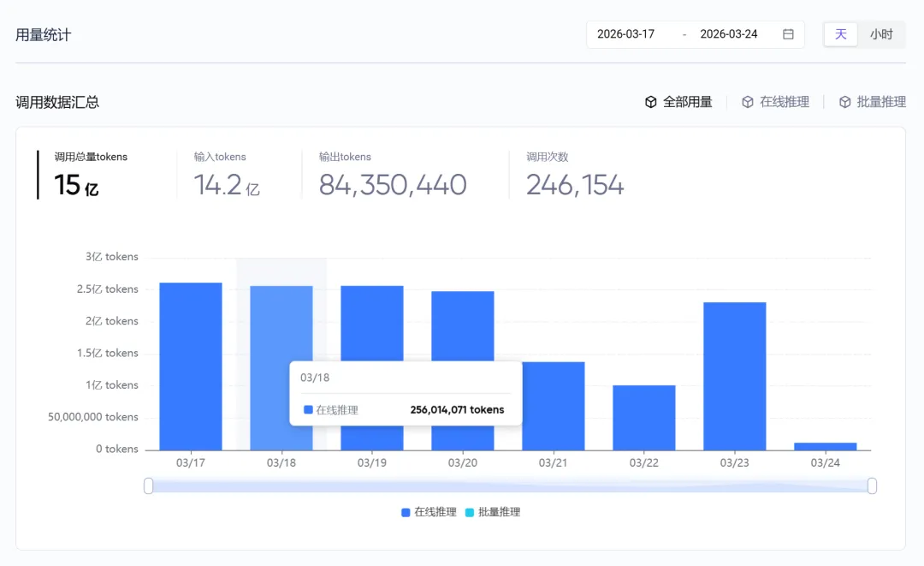Screen dimensions: 924x566
Task: Click the 246,154 call count value
Action: click(575, 185)
